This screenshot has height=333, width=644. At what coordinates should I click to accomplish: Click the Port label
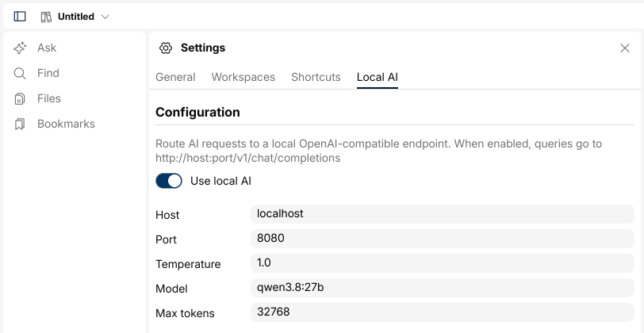[x=166, y=239]
